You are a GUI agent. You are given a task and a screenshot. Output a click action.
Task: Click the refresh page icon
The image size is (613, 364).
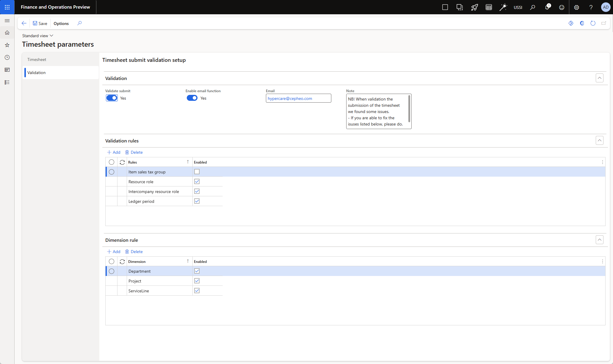(593, 23)
